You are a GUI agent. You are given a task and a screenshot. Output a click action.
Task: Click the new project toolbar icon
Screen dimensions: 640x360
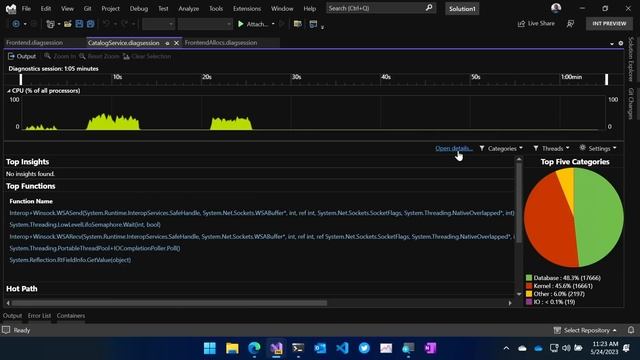pos(50,24)
